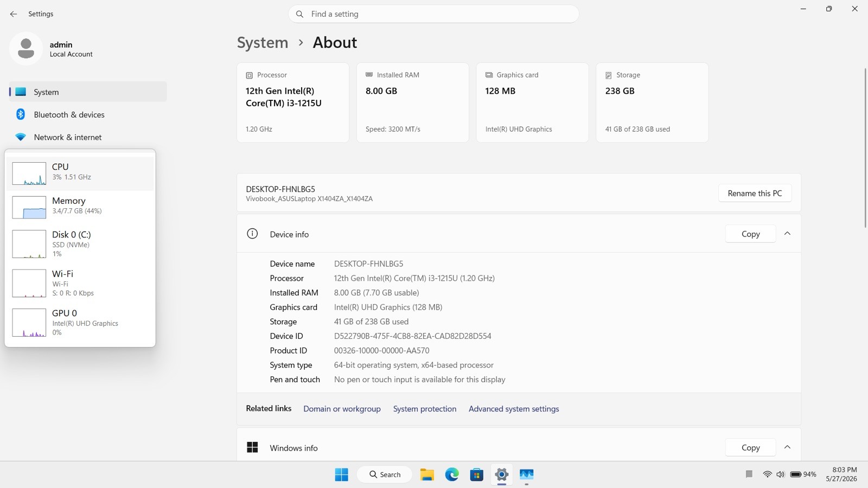868x488 pixels.
Task: Click the taskbar Search box
Action: (x=384, y=474)
